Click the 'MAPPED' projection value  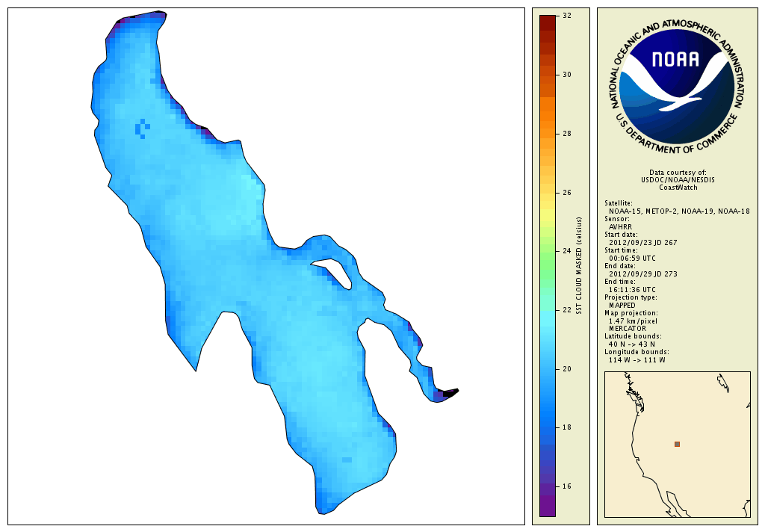[622, 305]
